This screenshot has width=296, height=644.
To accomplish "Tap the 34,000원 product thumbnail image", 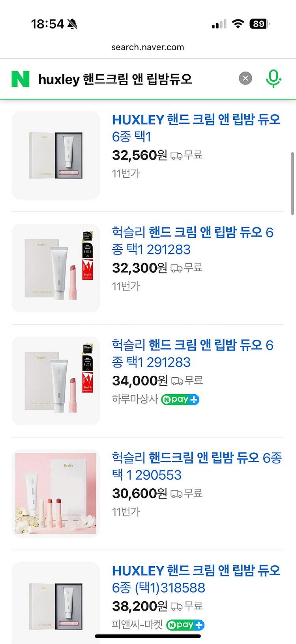I will click(x=56, y=380).
